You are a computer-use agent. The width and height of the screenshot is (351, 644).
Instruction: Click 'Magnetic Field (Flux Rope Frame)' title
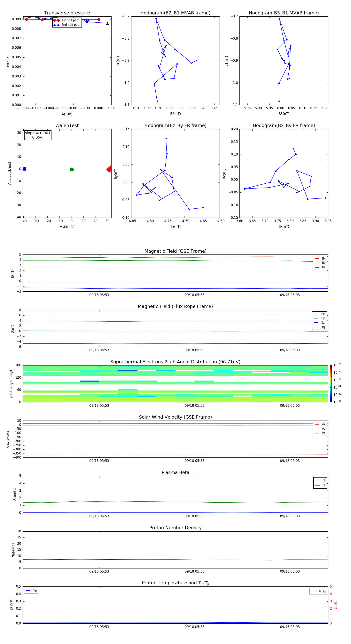[x=175, y=307]
